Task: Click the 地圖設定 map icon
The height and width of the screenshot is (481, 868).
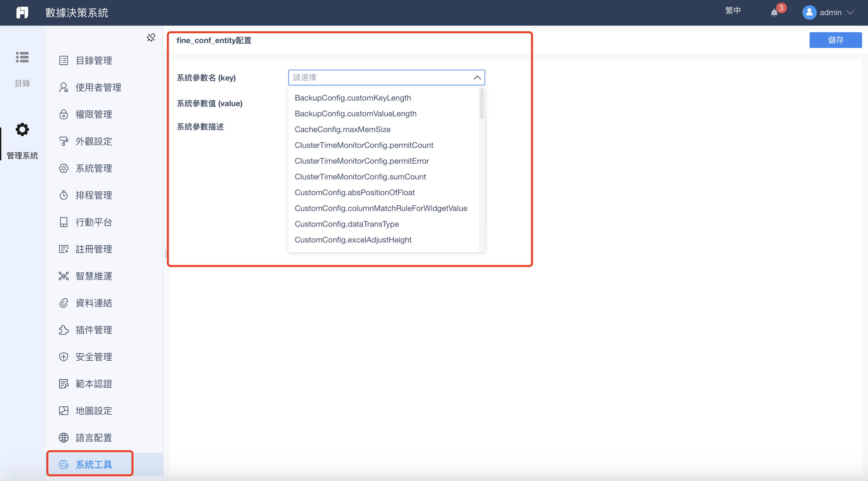Action: (x=64, y=411)
